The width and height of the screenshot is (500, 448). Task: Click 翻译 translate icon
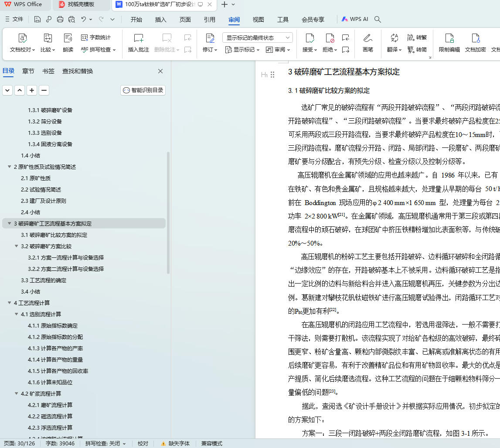pyautogui.click(x=394, y=43)
